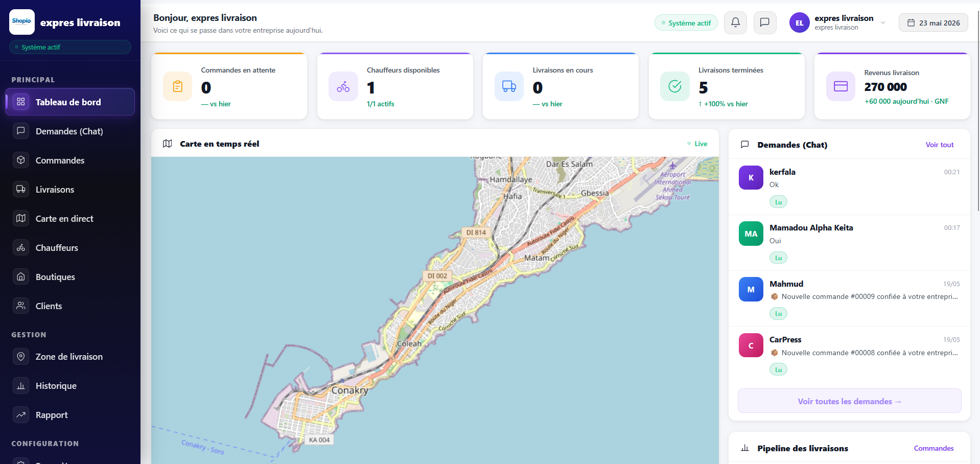Screen dimensions: 980x464
Task: Click the Système actif badge in header
Action: tap(686, 23)
